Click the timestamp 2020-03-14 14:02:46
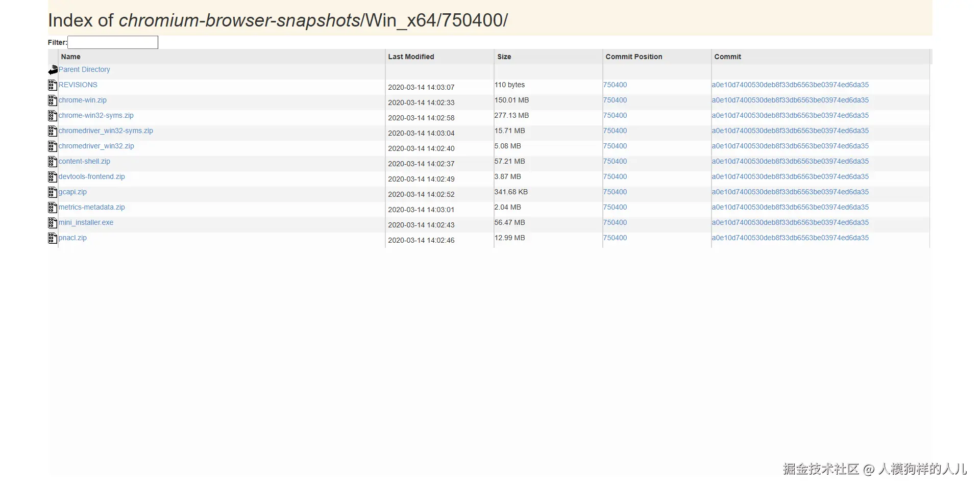The width and height of the screenshot is (980, 489). pos(421,240)
